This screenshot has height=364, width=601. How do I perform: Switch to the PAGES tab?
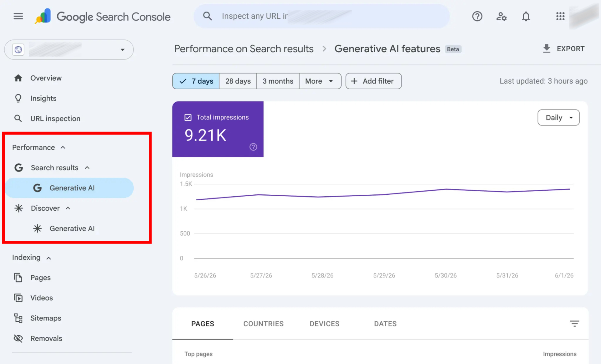pos(203,324)
